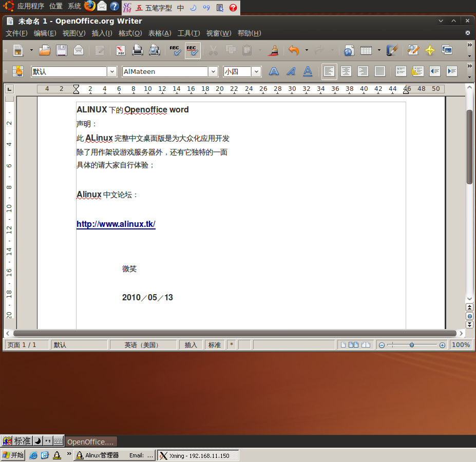Open the 格式(O) menu
This screenshot has width=476, height=462.
130,33
